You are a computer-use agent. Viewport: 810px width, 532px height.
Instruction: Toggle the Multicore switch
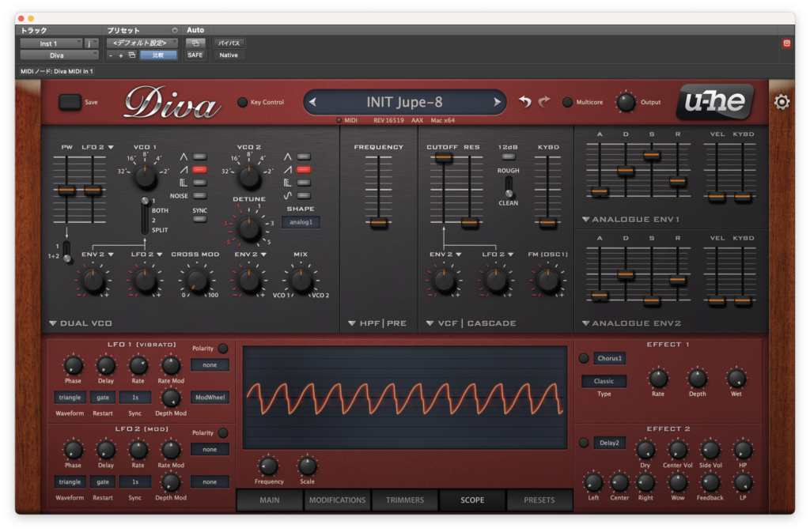567,102
